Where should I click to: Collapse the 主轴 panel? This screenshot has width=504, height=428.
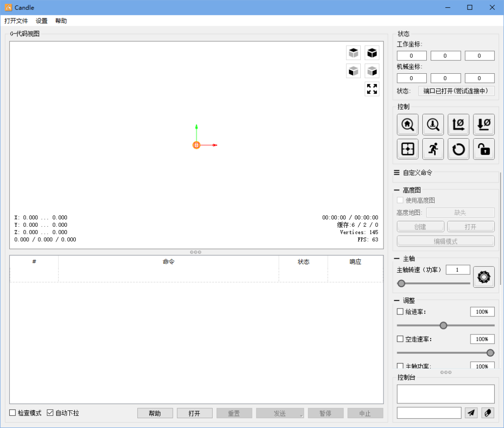[396, 258]
